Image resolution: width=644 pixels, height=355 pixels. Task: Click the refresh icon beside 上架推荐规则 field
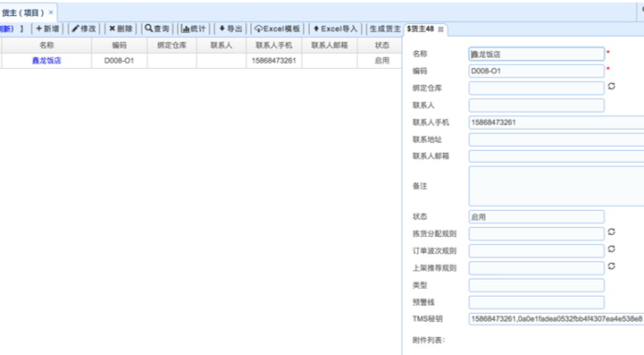click(611, 266)
